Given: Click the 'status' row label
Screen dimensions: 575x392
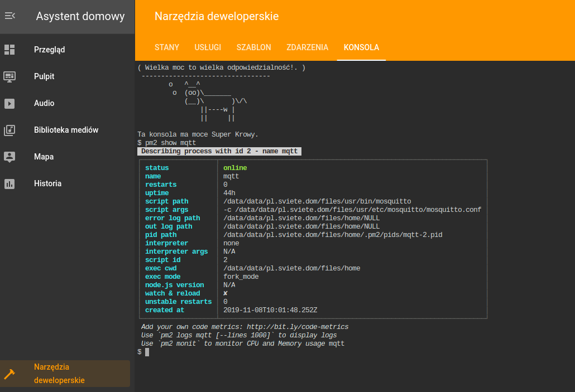Looking at the screenshot, I should [x=157, y=168].
